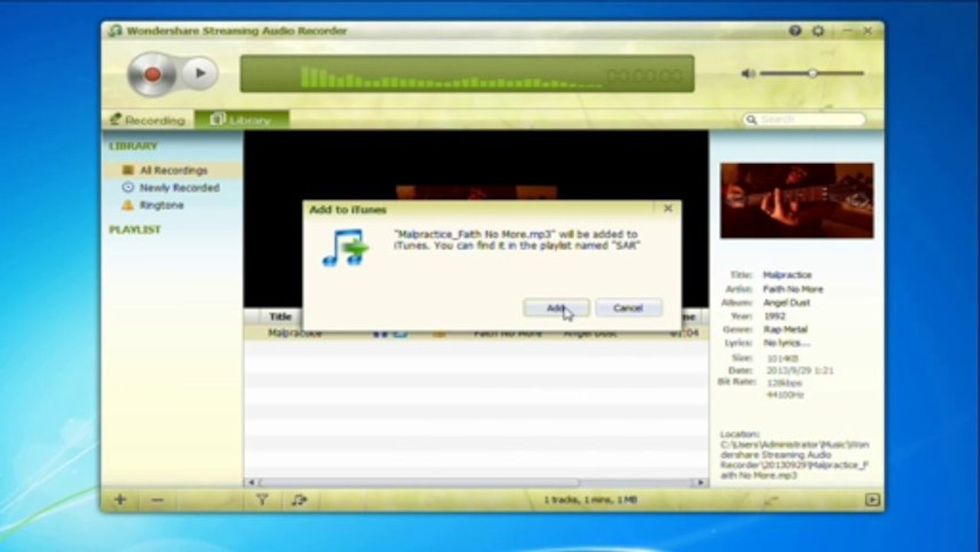The width and height of the screenshot is (980, 552).
Task: Click the red Record button
Action: point(152,74)
